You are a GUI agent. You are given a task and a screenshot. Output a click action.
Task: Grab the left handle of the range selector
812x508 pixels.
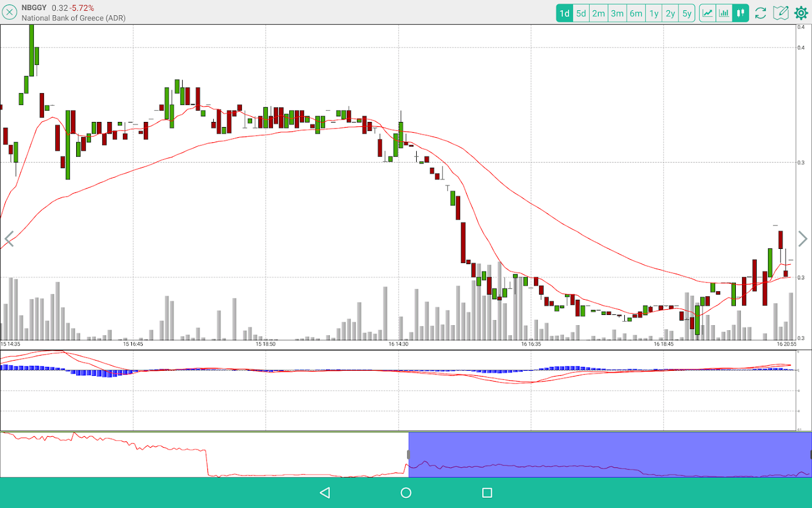click(408, 454)
